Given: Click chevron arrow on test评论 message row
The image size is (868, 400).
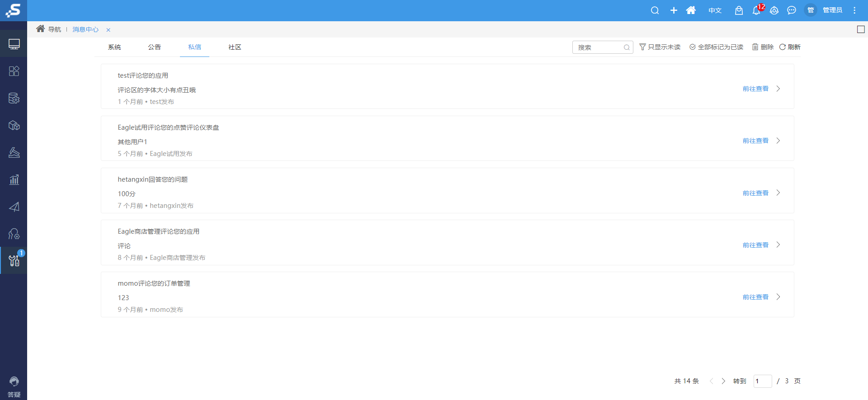Looking at the screenshot, I should pos(778,89).
